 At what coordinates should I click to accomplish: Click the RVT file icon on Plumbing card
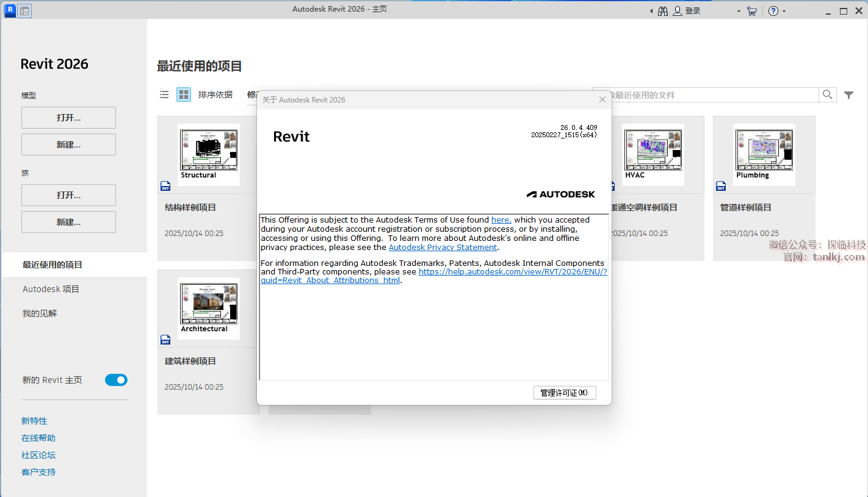721,186
